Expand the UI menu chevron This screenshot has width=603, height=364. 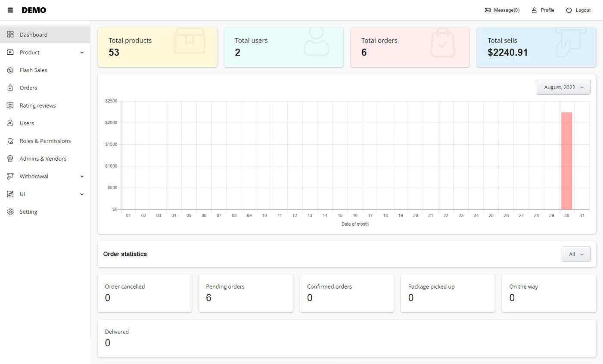[x=82, y=194]
